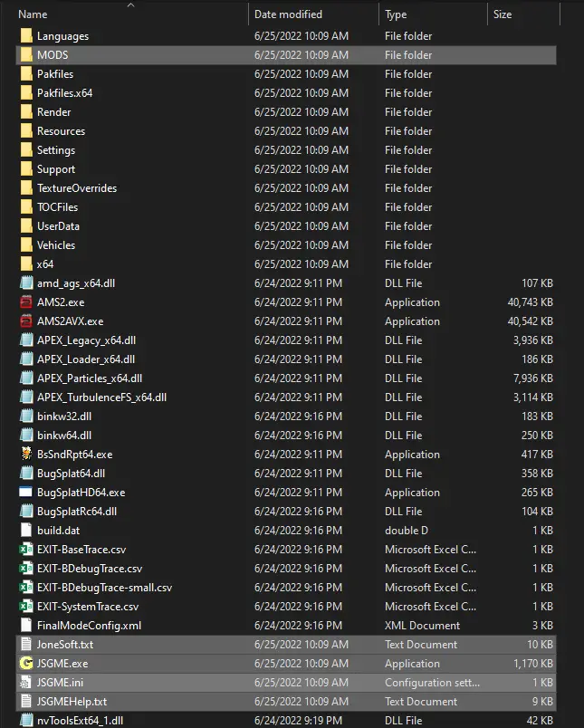Select the file name APEX_TurbulenceFS_x64.dll
The height and width of the screenshot is (728, 584).
tap(101, 398)
